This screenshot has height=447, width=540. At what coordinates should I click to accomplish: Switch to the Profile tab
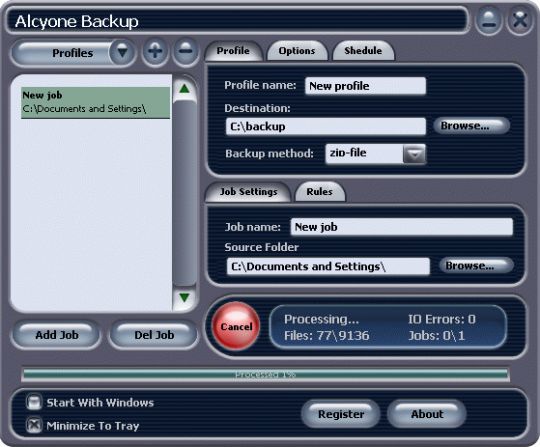point(233,51)
